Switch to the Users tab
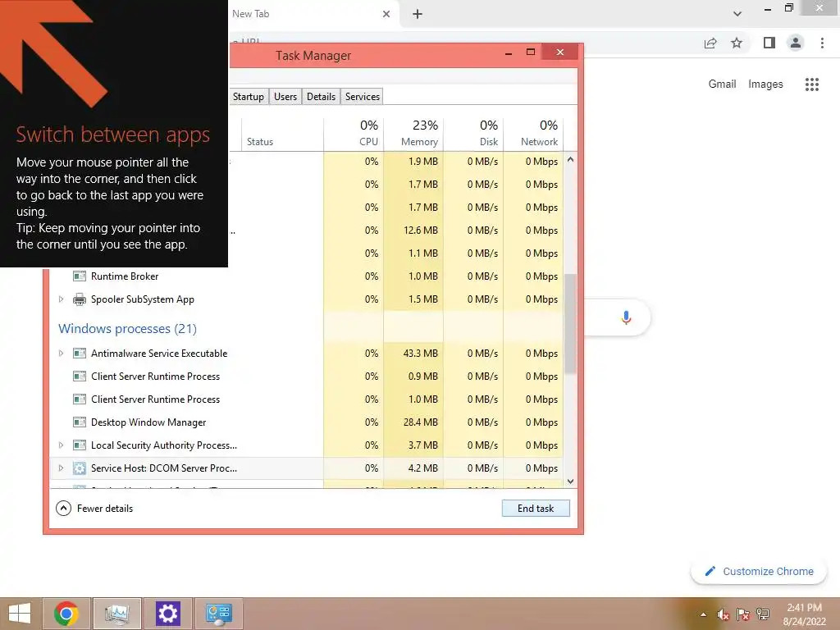 (x=285, y=97)
